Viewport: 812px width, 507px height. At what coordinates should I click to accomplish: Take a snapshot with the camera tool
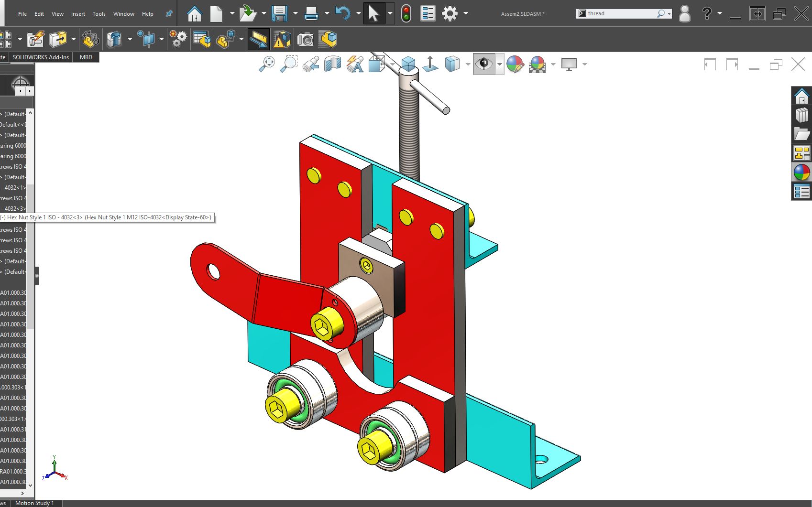coord(306,39)
